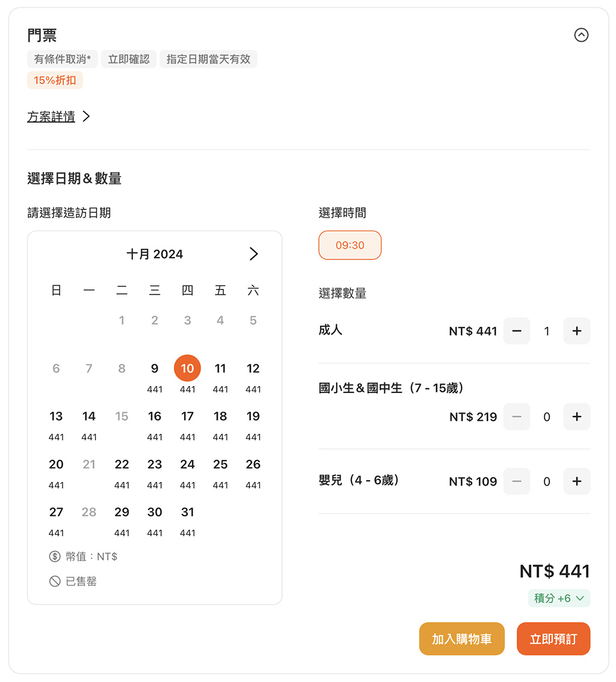The height and width of the screenshot is (682, 616).
Task: Click the minus button for 嬰兒 tickets
Action: pos(517,481)
